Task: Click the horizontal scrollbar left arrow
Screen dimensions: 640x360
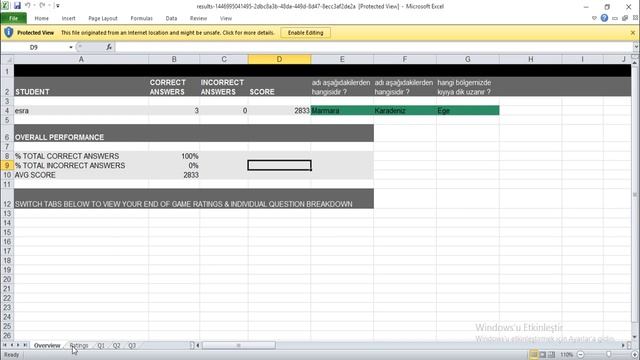Action: (x=198, y=345)
